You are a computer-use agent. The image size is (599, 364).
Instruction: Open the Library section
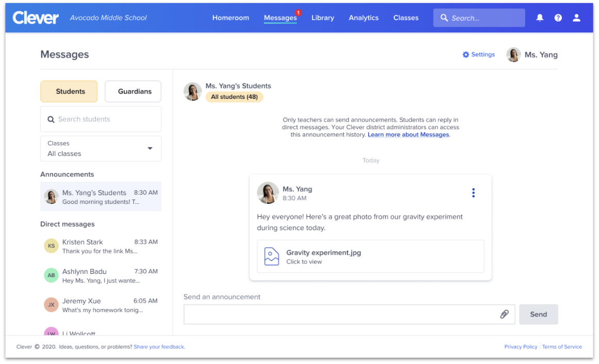[323, 18]
